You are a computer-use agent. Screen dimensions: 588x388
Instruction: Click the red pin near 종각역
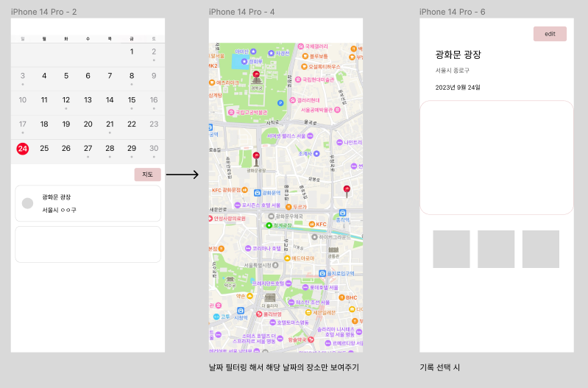click(x=347, y=191)
